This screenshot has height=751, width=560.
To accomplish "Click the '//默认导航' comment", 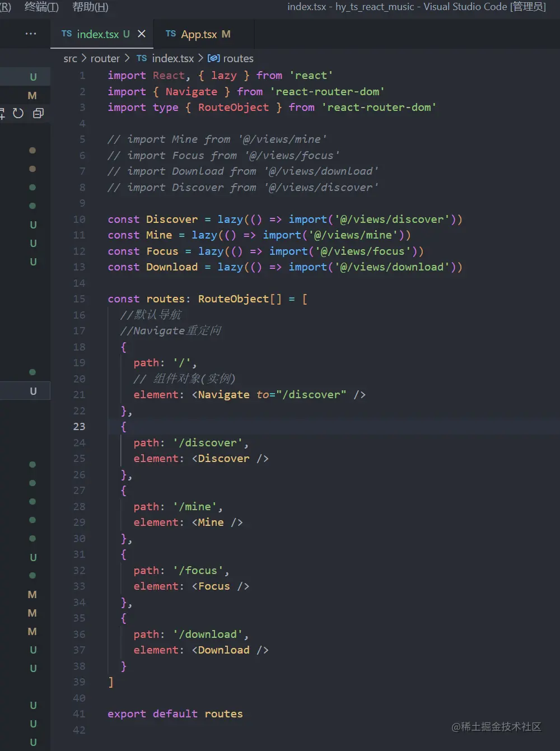I will click(151, 315).
